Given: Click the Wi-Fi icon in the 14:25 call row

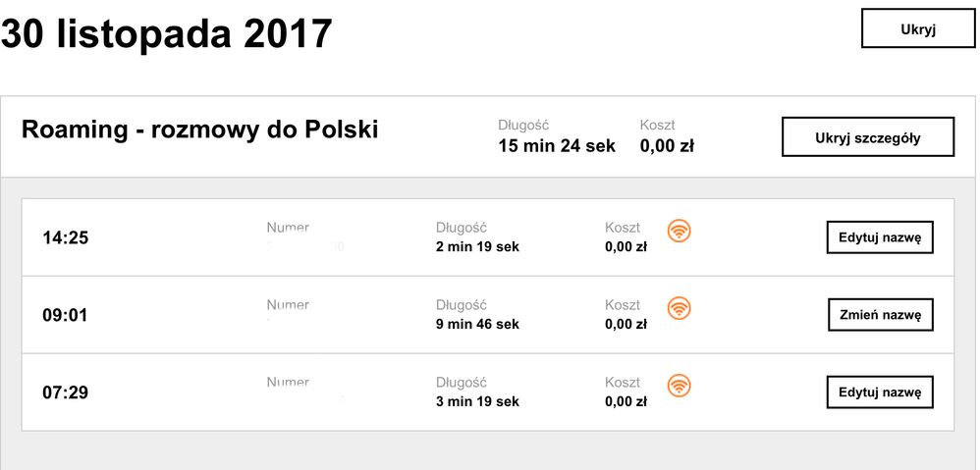Looking at the screenshot, I should click(679, 231).
